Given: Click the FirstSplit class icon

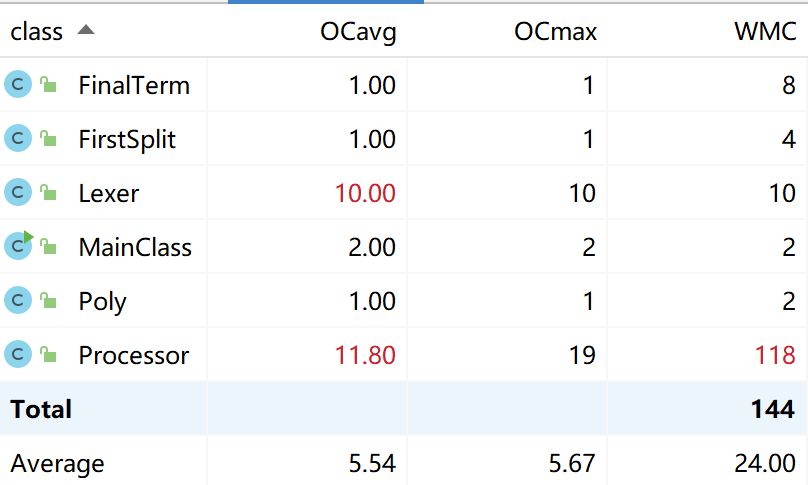Looking at the screenshot, I should coord(18,139).
